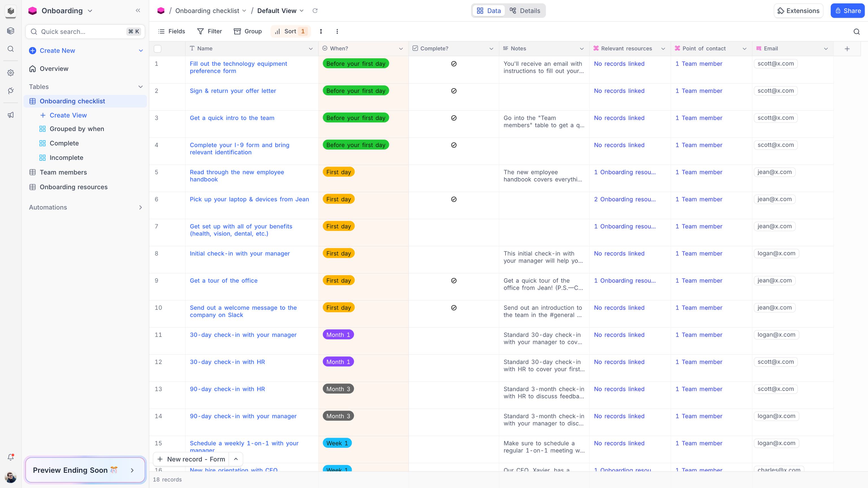Click the search icon in the mini sidebar
Viewport: 868px width, 488px height.
pyautogui.click(x=10, y=49)
